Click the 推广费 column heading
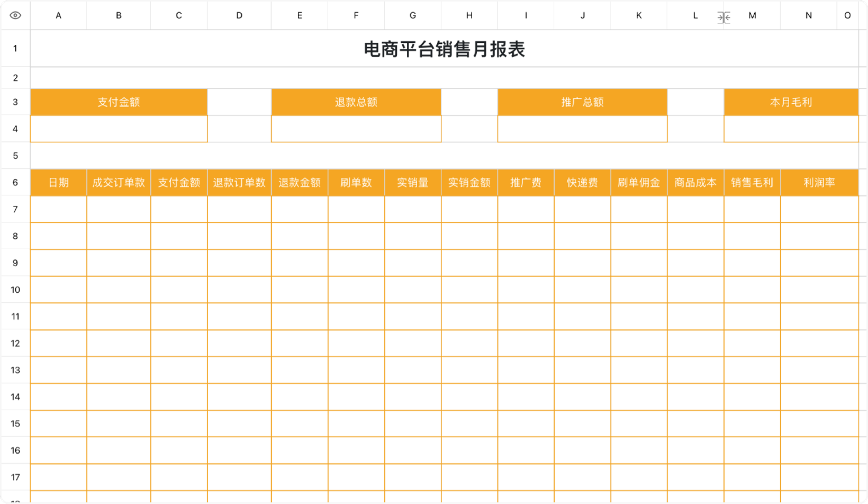The image size is (868, 504). tap(526, 183)
